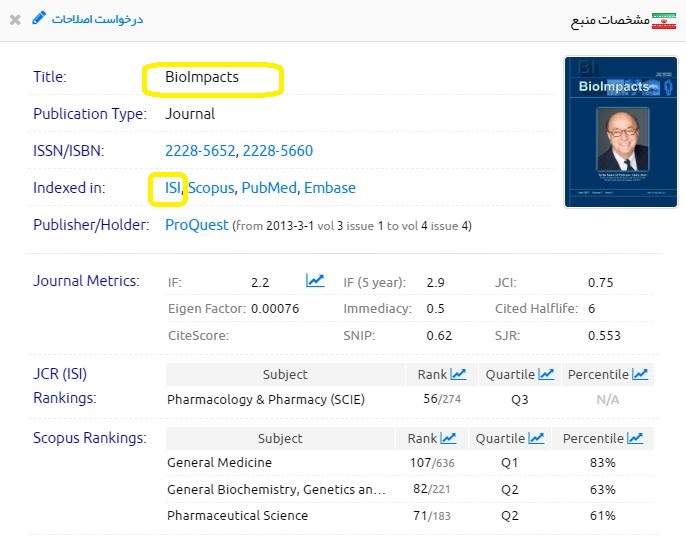Click the Scopus Rank trend chart icon
686x542 pixels.
tap(448, 438)
